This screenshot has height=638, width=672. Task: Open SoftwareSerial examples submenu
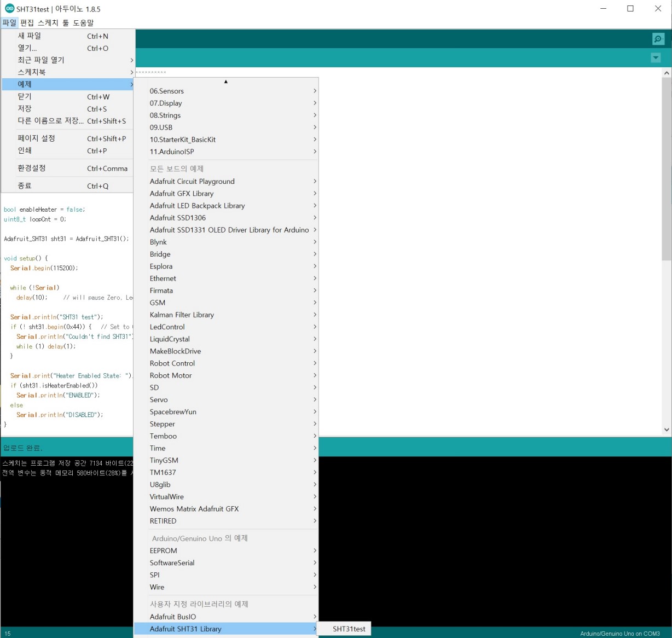[226, 562]
